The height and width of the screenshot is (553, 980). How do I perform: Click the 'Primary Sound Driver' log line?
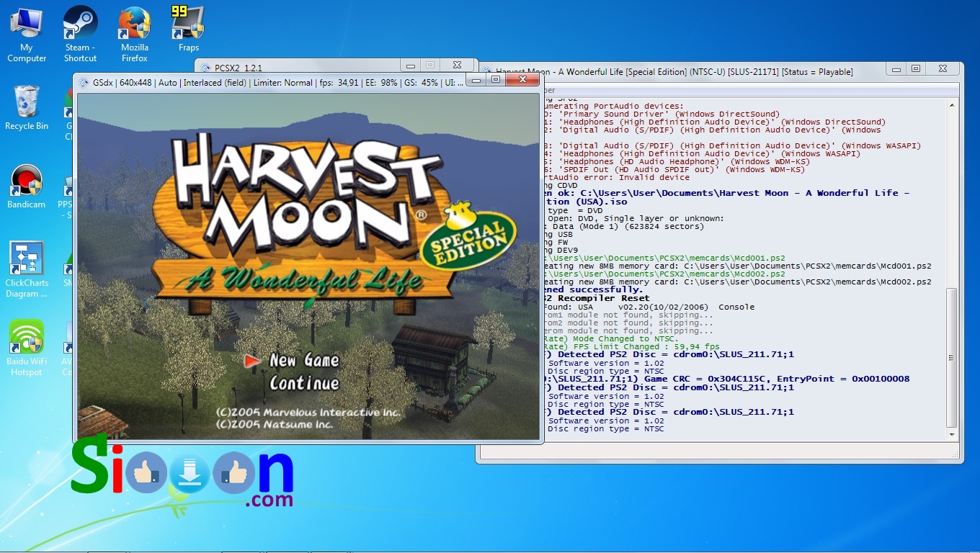tap(660, 114)
